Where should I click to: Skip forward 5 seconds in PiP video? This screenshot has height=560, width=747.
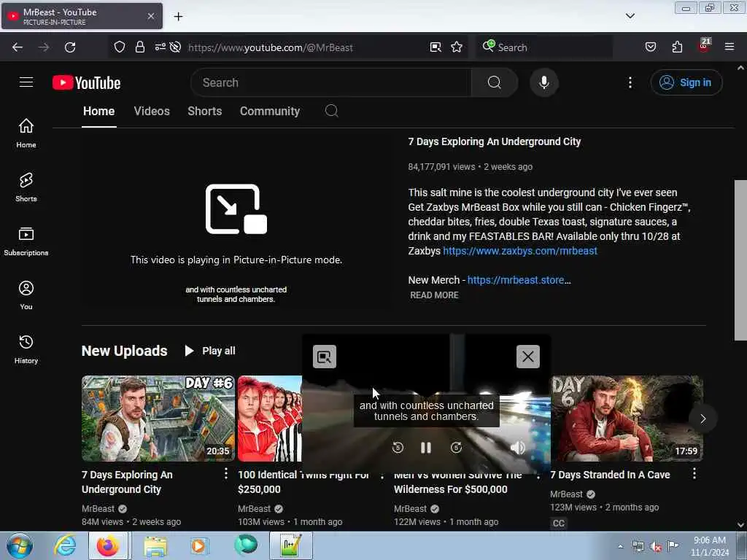click(x=456, y=448)
